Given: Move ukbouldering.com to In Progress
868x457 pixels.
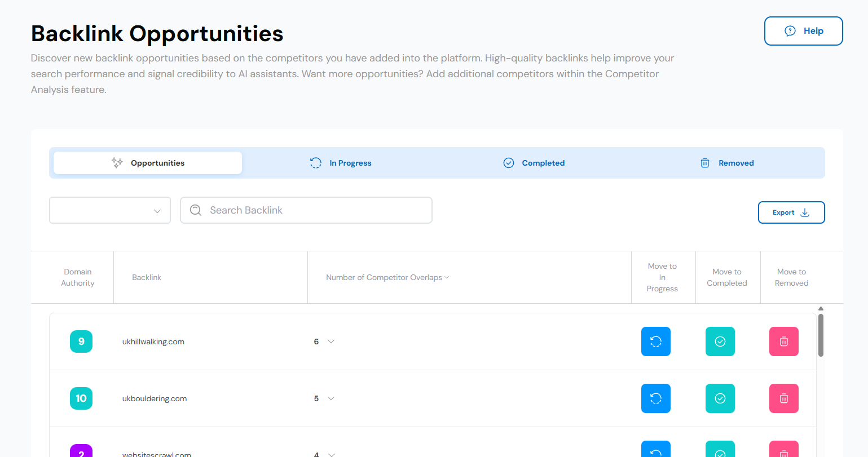Looking at the screenshot, I should (x=656, y=398).
